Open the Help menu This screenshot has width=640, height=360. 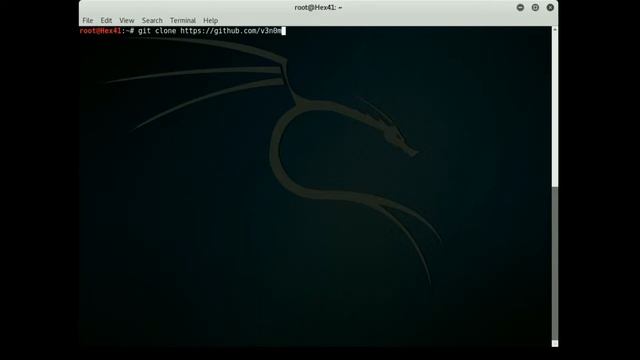pyautogui.click(x=211, y=20)
